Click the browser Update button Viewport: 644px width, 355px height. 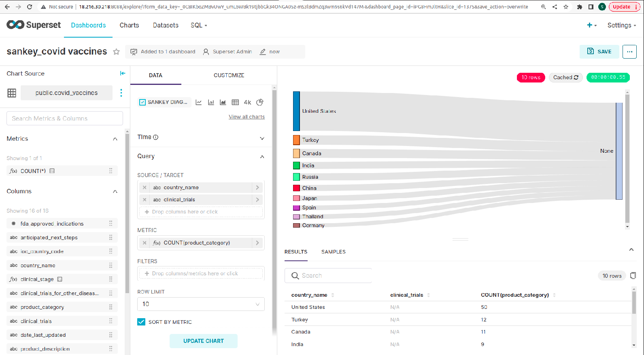point(624,7)
